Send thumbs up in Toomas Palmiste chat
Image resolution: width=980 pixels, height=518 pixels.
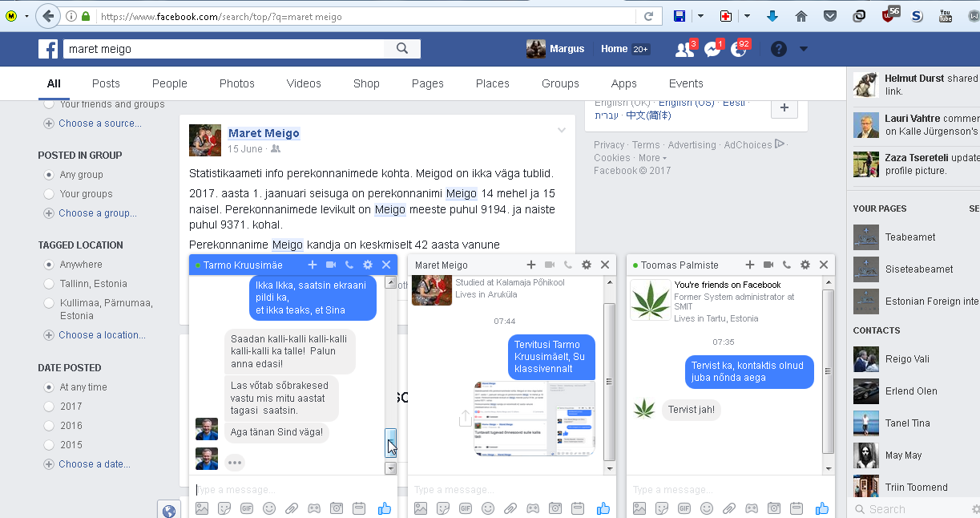pos(821,508)
